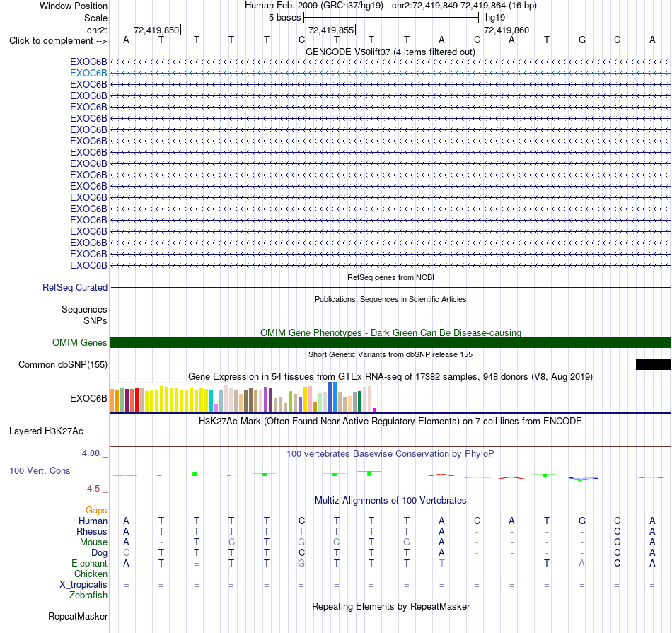
Task: Click the -4.5 lower scale value
Action: tap(92, 489)
